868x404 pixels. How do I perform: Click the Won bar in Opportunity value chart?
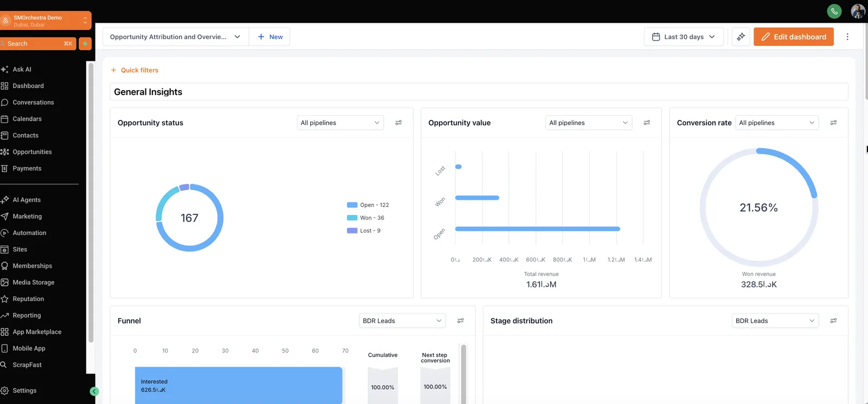(x=477, y=198)
